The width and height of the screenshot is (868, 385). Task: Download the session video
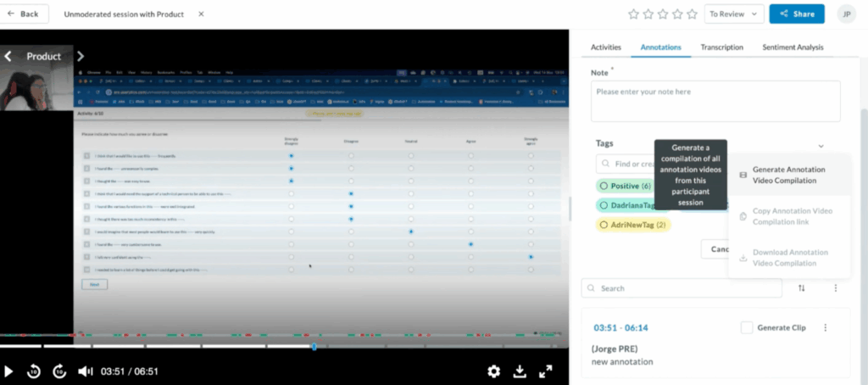[x=520, y=371]
